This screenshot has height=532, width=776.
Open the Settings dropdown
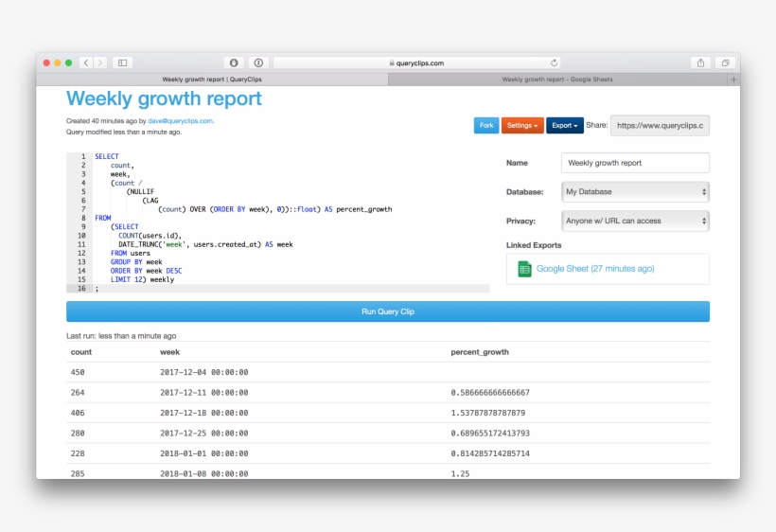coord(522,126)
